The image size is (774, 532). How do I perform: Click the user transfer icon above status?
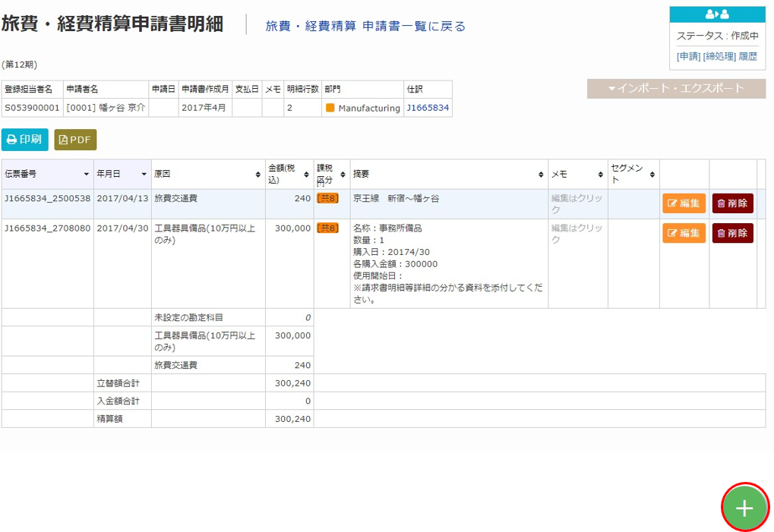click(x=717, y=14)
